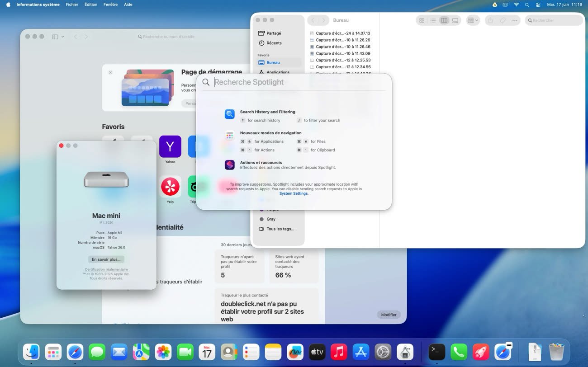Toggle the Safari sidebar button
The height and width of the screenshot is (367, 588).
coord(55,37)
